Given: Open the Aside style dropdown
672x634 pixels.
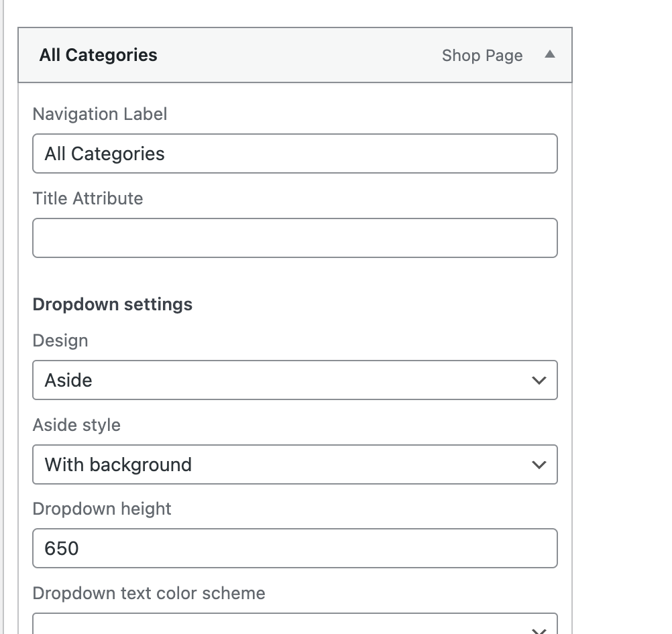Looking at the screenshot, I should coord(294,464).
